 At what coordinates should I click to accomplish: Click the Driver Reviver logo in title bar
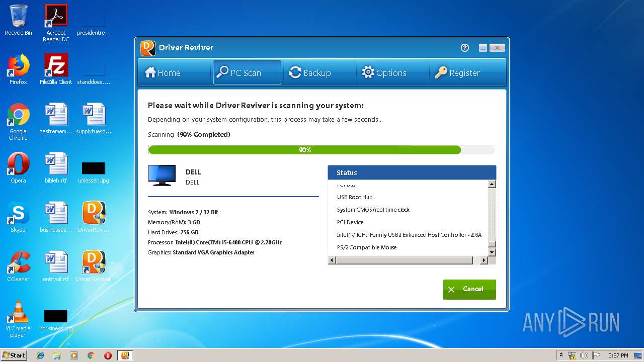point(148,48)
